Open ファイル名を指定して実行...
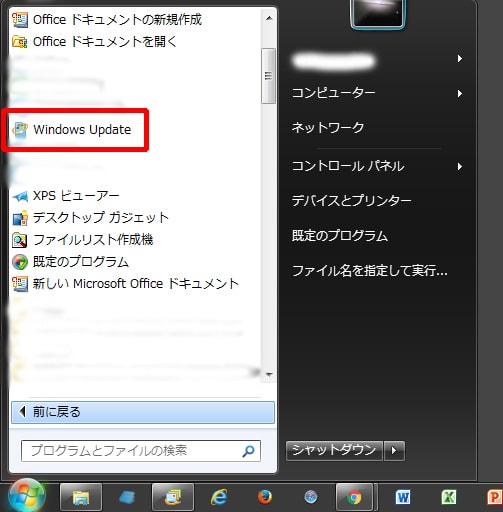503x512 pixels. click(369, 271)
